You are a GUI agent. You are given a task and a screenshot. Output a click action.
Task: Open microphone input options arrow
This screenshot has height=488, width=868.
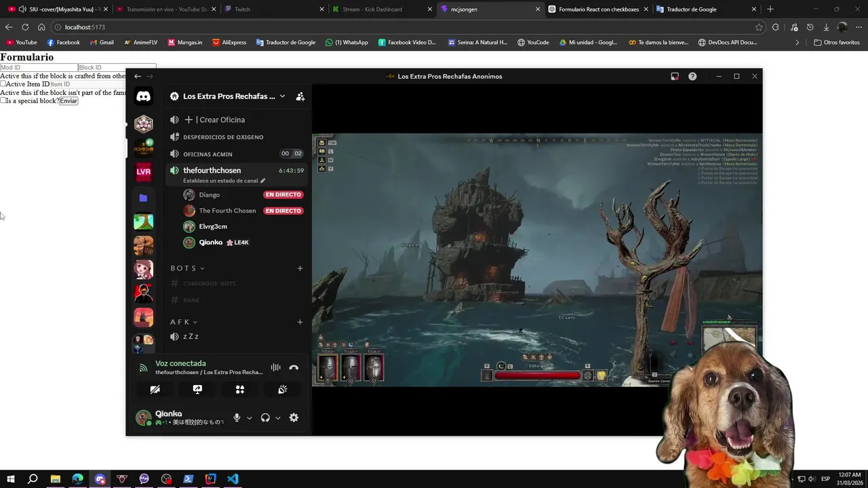[249, 418]
